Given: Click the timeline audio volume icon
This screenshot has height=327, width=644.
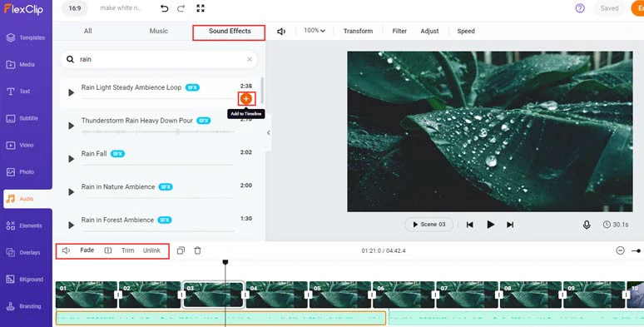Looking at the screenshot, I should (x=66, y=250).
